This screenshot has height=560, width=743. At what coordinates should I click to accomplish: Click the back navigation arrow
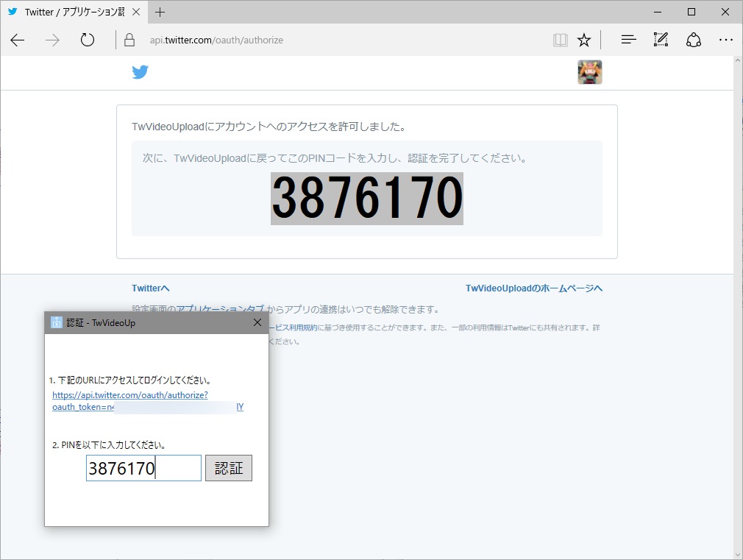point(17,40)
